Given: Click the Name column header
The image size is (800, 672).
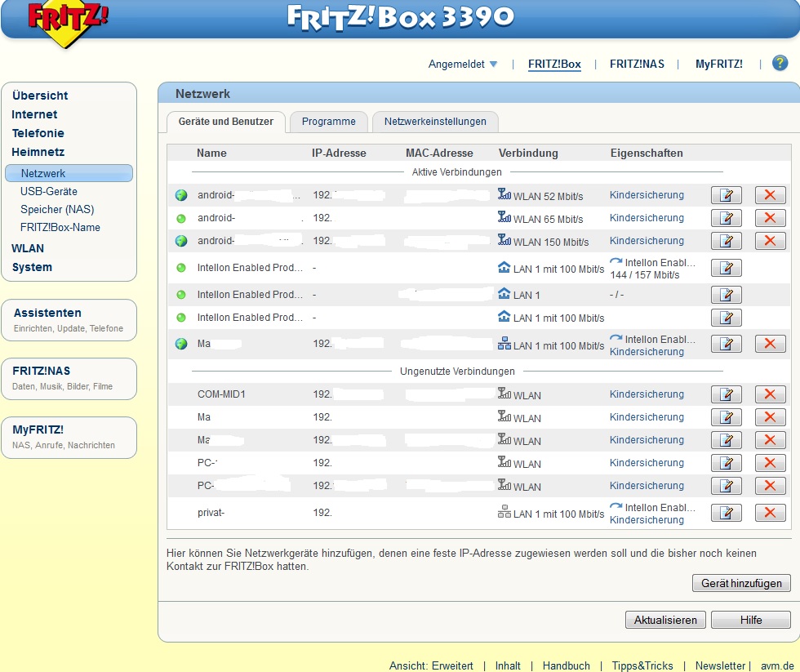Looking at the screenshot, I should click(x=211, y=153).
